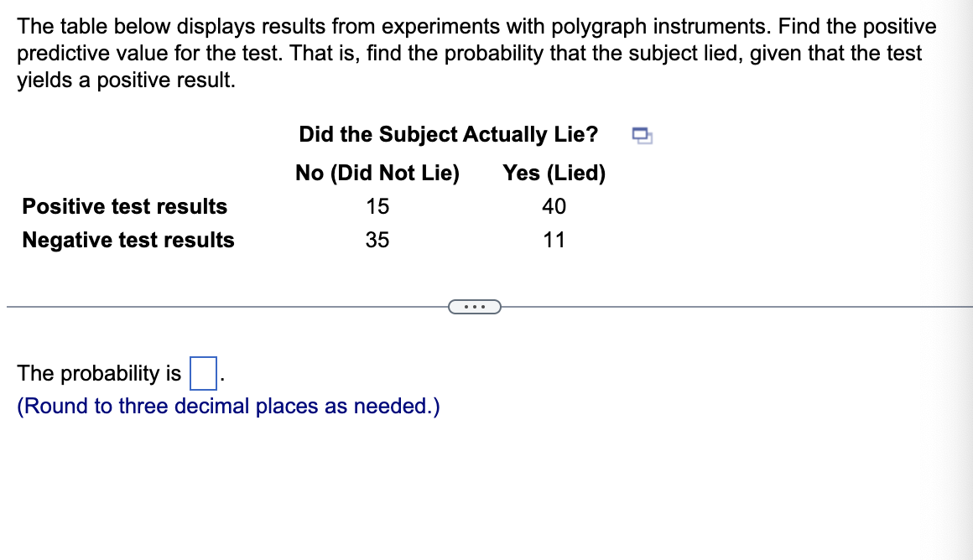Select the 'Yes (Lied)' column header
This screenshot has height=560, width=973.
coord(555,173)
